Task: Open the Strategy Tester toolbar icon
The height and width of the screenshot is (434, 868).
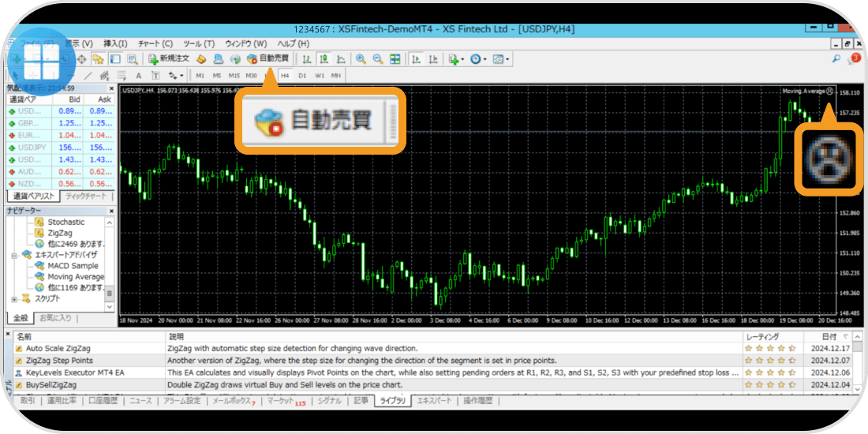Action: click(x=132, y=58)
